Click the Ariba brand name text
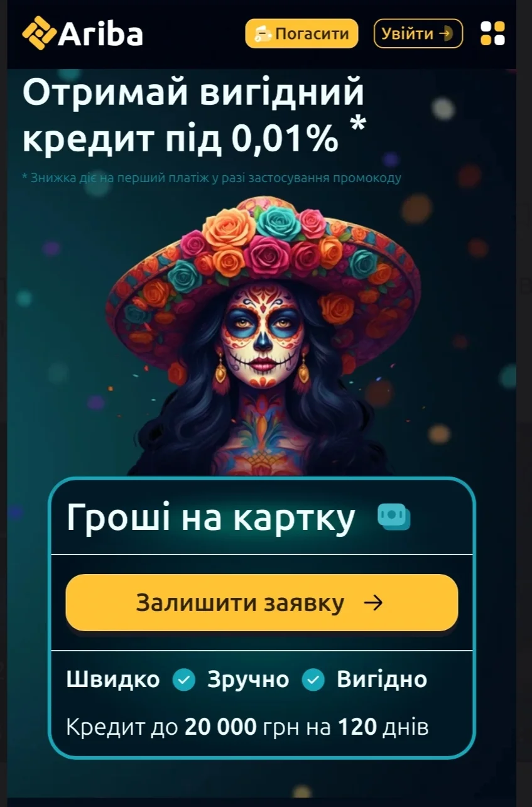 click(x=100, y=33)
